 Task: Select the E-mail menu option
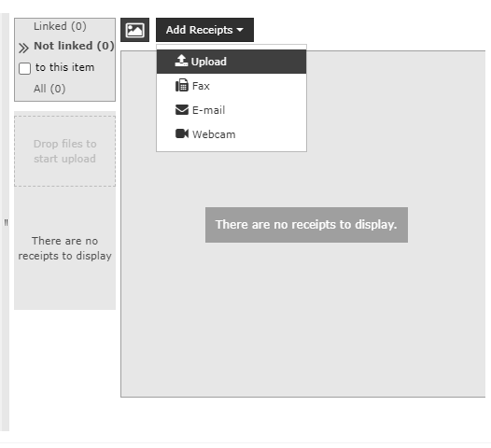click(231, 110)
